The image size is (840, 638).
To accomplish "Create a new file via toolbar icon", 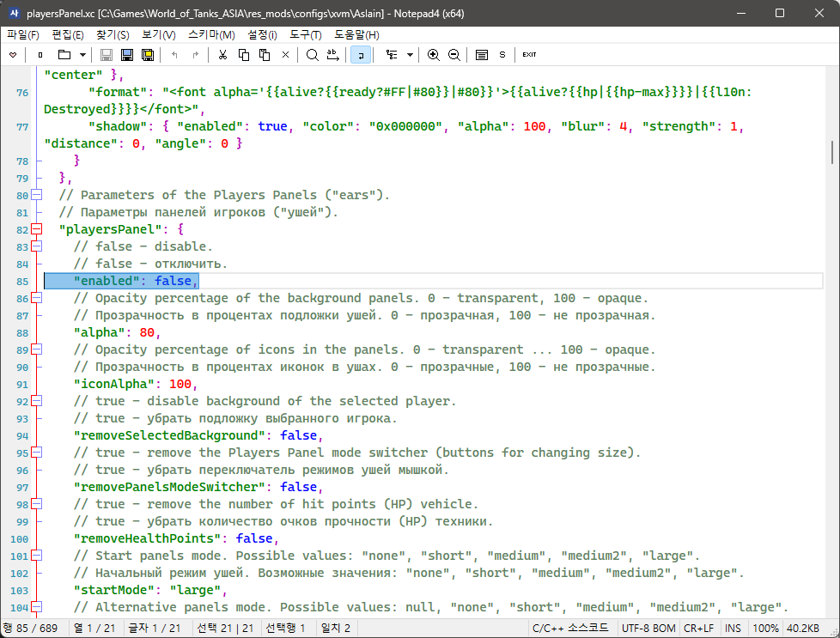I will pos(40,55).
